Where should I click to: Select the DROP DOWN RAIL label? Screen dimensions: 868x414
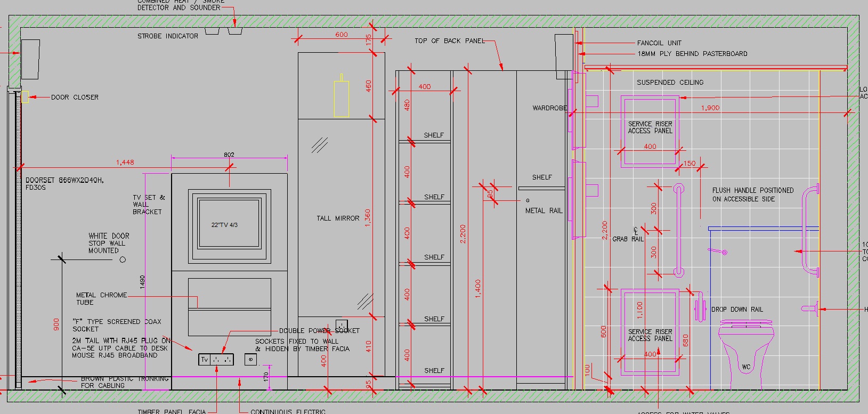[x=737, y=310]
